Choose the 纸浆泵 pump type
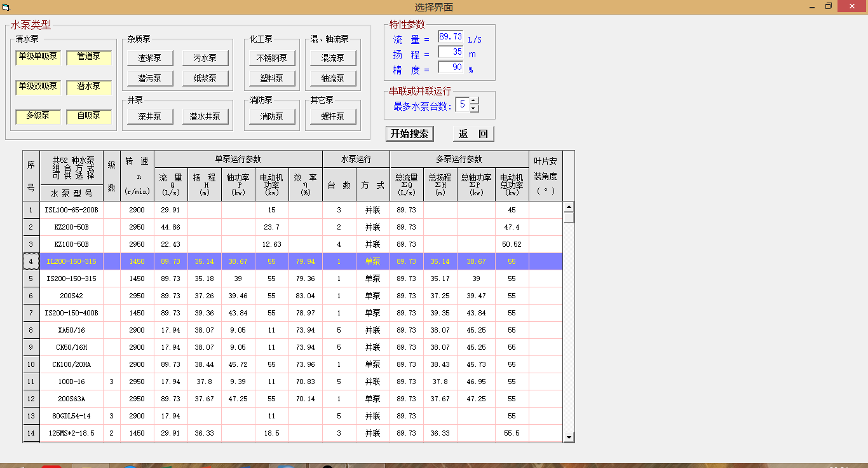 click(x=205, y=78)
